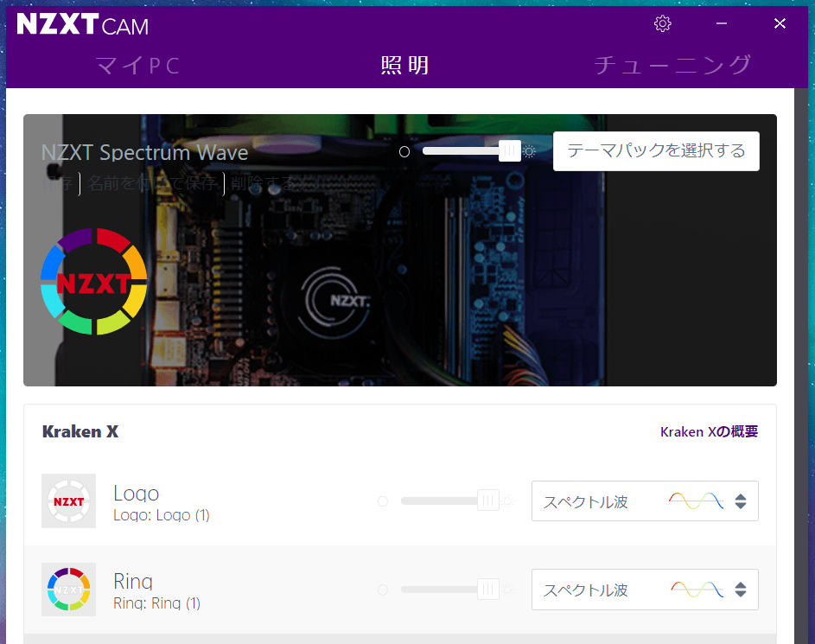Screen dimensions: 815x644
Task: Click the NZXT CAM logo
Action: 83,24
